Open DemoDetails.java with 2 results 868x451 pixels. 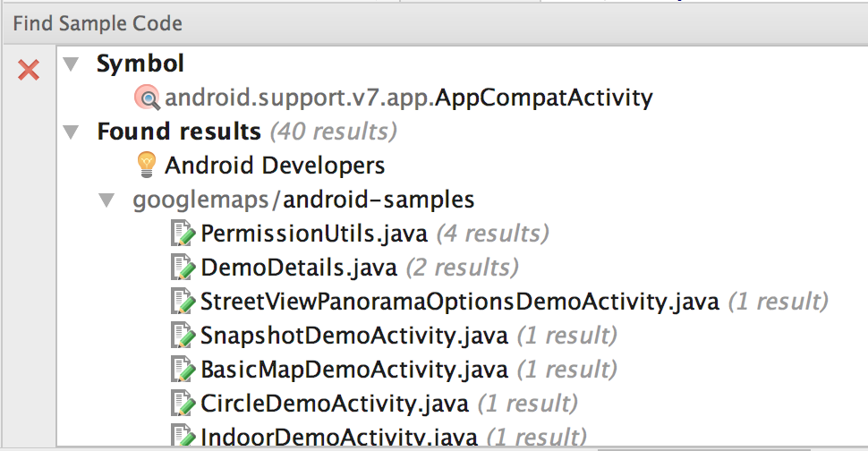[359, 268]
